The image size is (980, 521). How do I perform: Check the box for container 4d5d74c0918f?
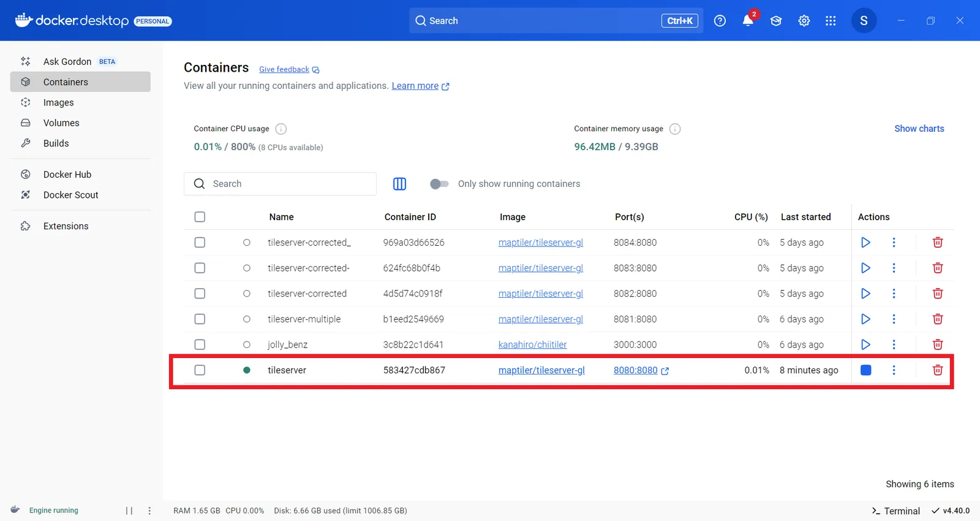pyautogui.click(x=200, y=294)
